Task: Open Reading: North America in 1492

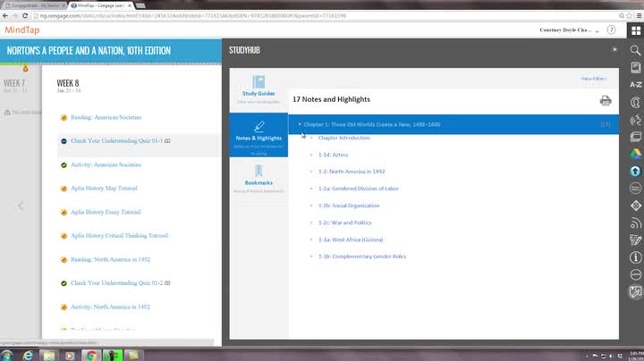Action: tap(111, 259)
